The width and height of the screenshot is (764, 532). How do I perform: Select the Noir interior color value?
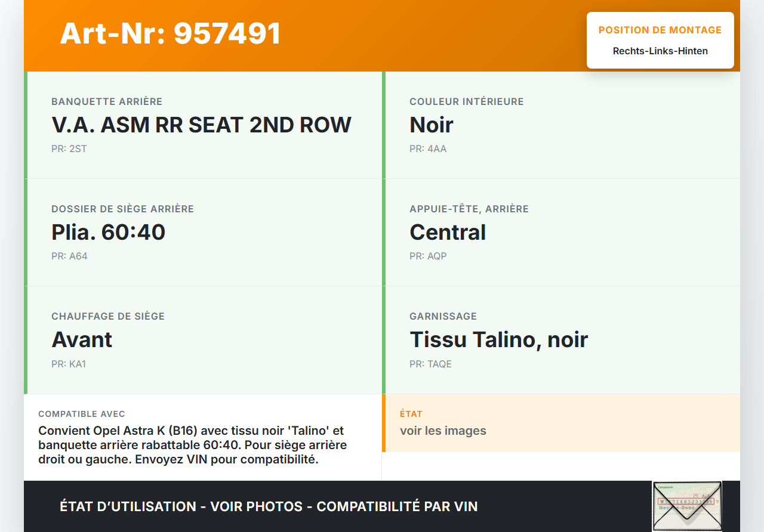pos(431,125)
